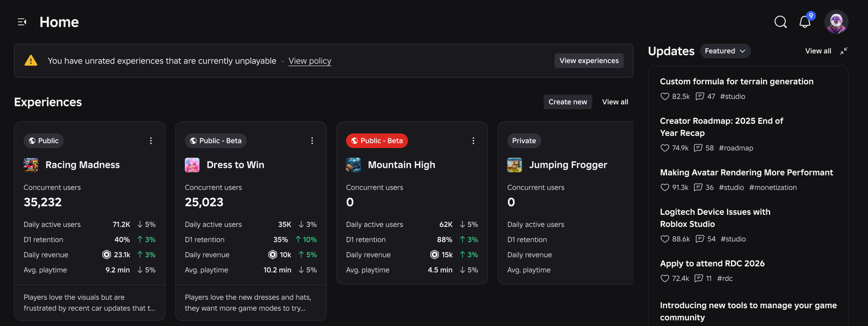Open the Featured updates dropdown
This screenshot has height=326, width=868.
tap(725, 51)
